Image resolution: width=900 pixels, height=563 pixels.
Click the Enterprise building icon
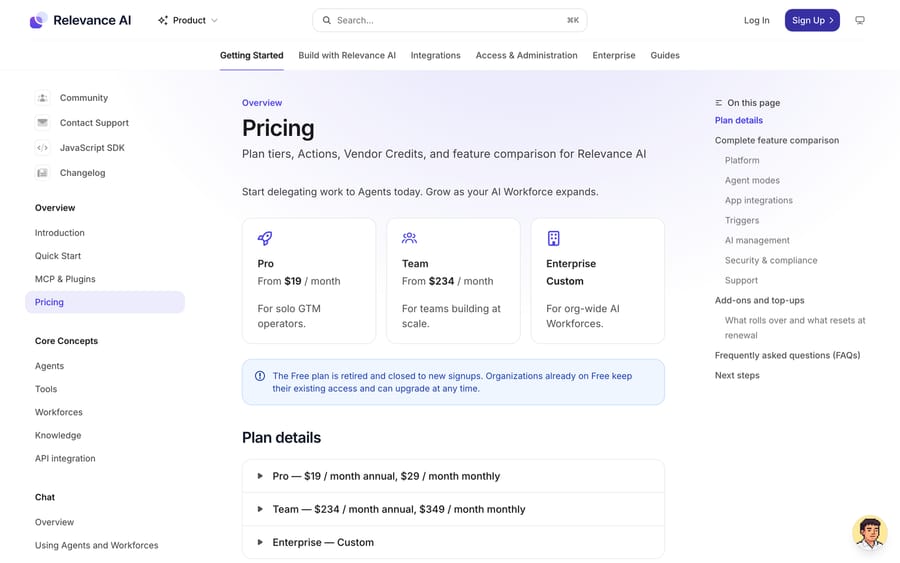tap(553, 238)
